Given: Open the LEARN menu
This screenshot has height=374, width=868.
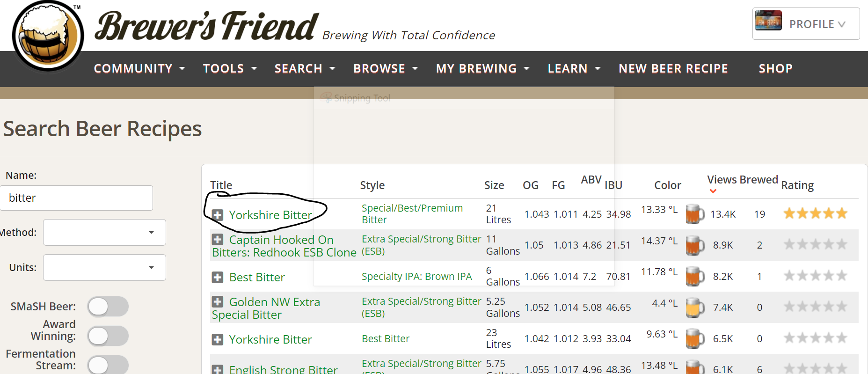Looking at the screenshot, I should [x=574, y=69].
